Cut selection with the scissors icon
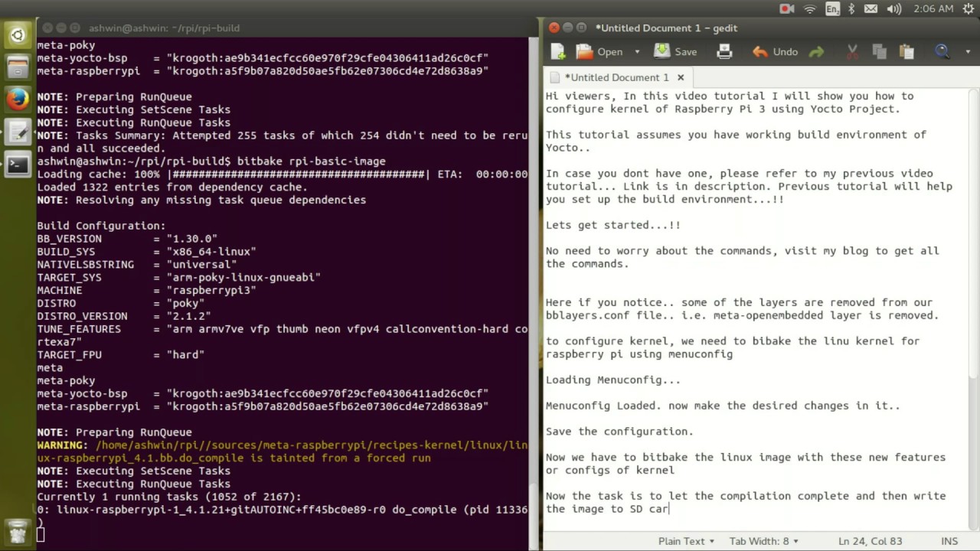Viewport: 980px width, 551px height. (x=851, y=51)
